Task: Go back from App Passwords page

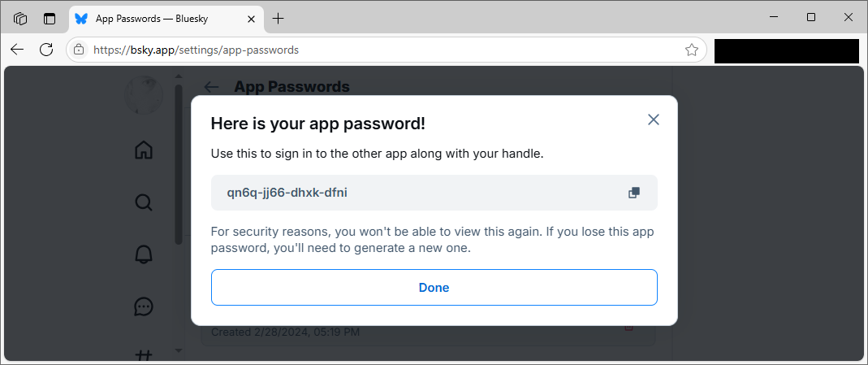Action: [211, 87]
